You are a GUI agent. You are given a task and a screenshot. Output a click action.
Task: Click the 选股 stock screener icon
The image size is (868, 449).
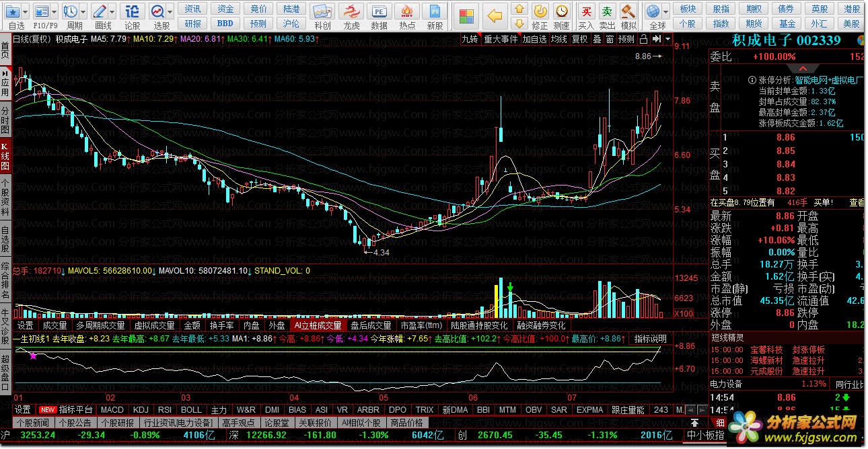(x=158, y=12)
